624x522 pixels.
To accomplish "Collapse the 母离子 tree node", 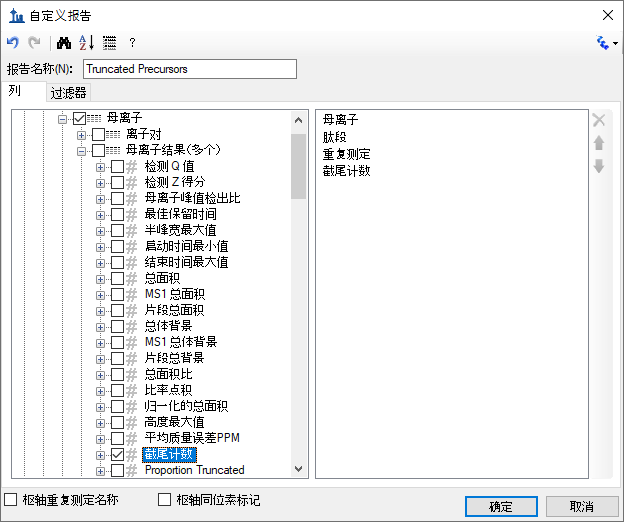I will pyautogui.click(x=62, y=119).
